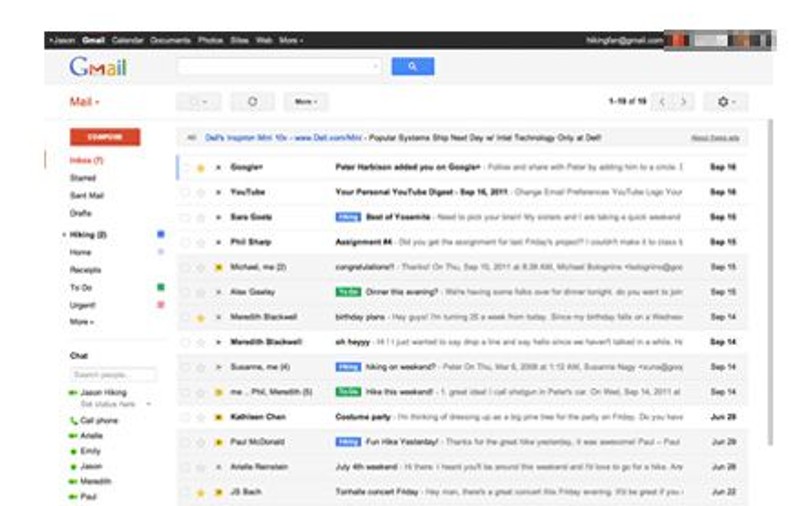Check the Paul McDonald message checkbox
The height and width of the screenshot is (506, 800).
pyautogui.click(x=185, y=442)
